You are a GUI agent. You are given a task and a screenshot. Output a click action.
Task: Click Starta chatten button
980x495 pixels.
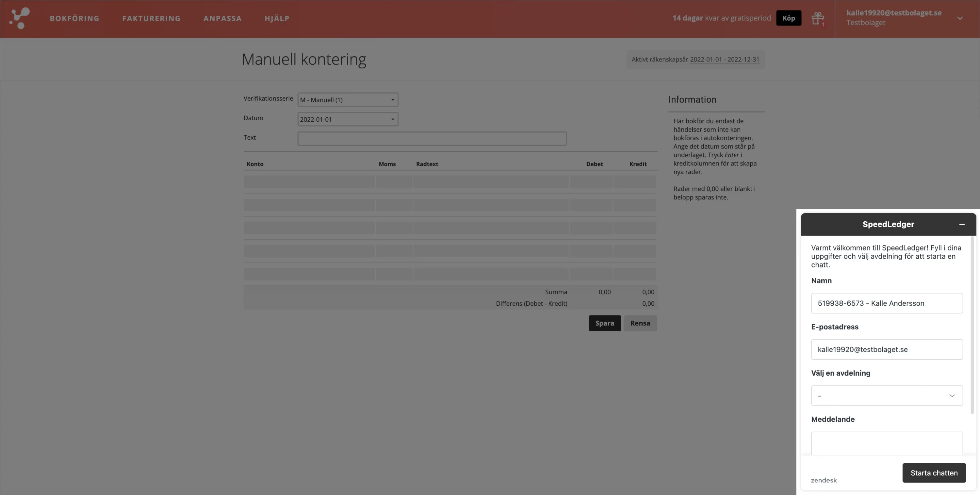934,473
